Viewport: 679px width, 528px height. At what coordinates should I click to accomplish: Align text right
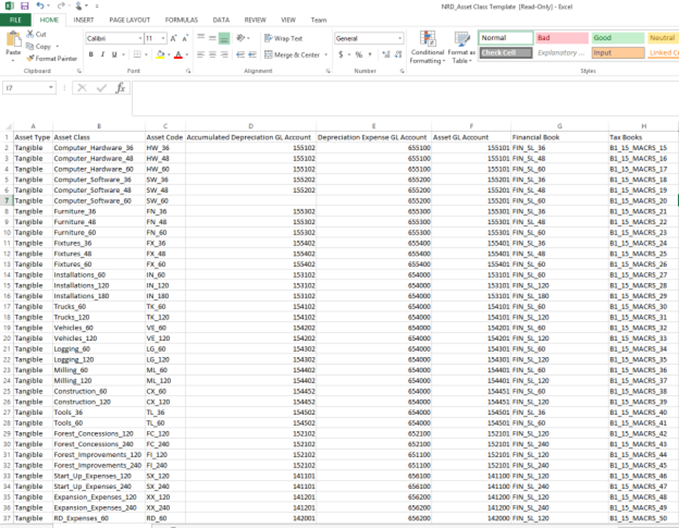(224, 55)
